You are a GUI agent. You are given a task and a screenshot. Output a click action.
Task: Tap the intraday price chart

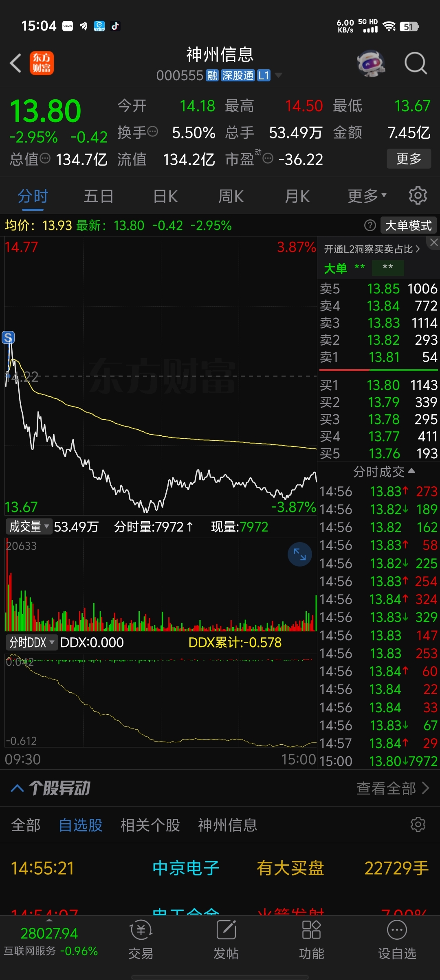[x=161, y=376]
